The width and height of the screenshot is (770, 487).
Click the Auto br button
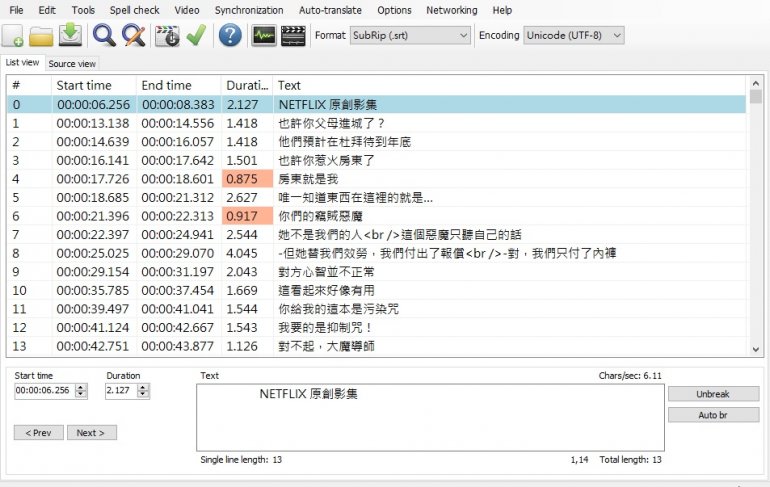[714, 415]
